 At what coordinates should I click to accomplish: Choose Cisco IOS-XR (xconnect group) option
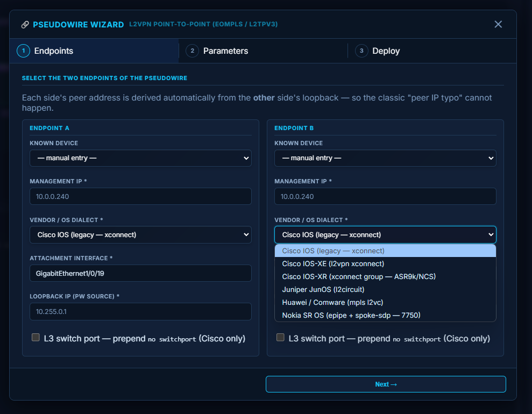(385, 277)
